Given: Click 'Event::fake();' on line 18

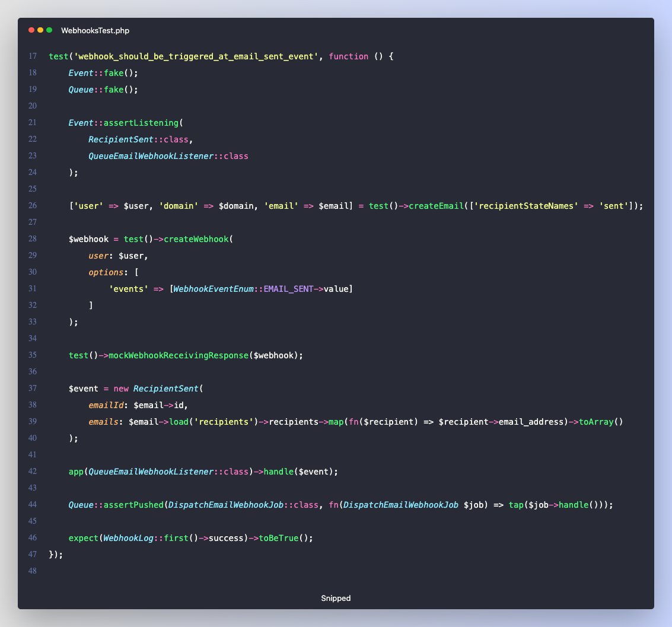Looking at the screenshot, I should [x=103, y=73].
